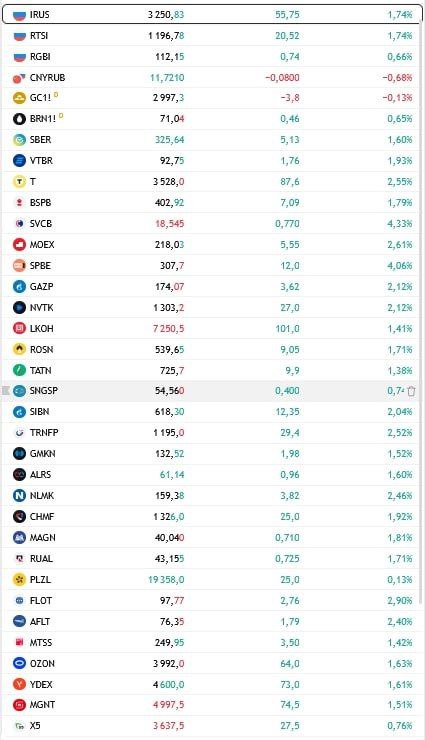The image size is (425, 740).
Task: Click the YDEX logo icon
Action: pos(19,684)
